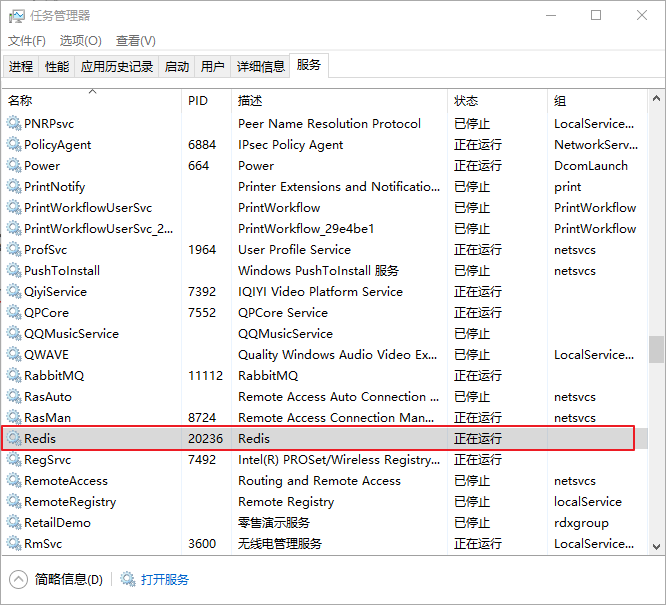Click the gear icon next to PolicyAgent
This screenshot has width=666, height=605.
coord(14,145)
